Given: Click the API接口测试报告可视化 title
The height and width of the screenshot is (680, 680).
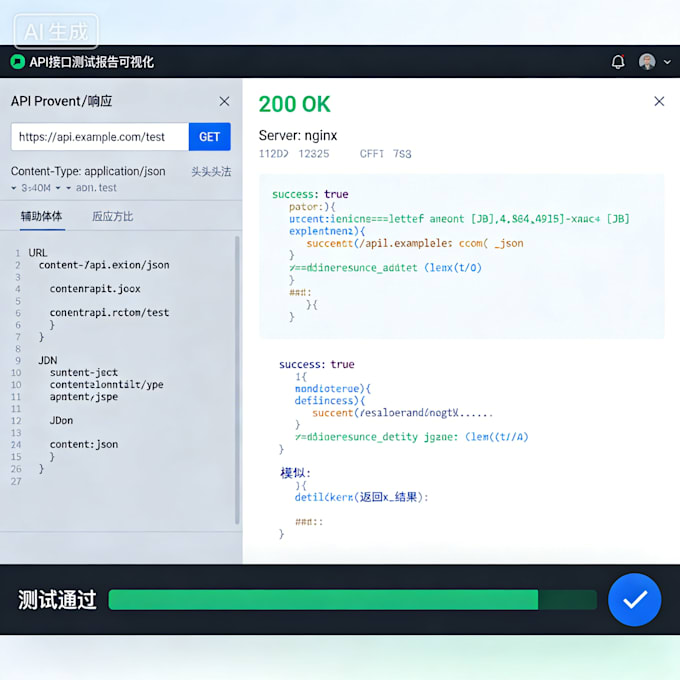Looking at the screenshot, I should tap(92, 62).
